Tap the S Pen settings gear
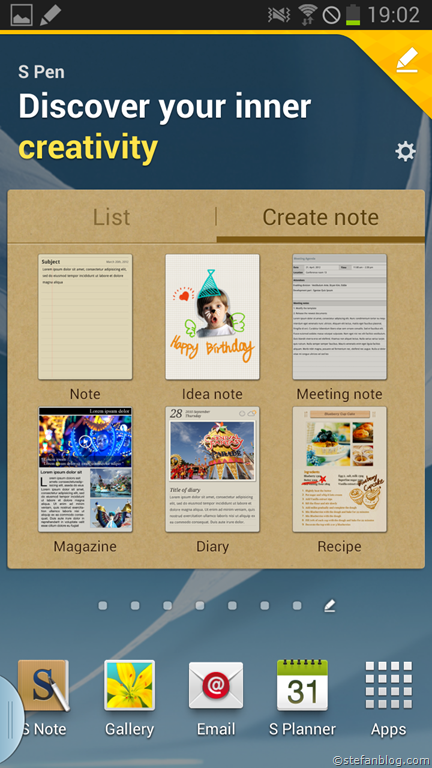 [405, 152]
